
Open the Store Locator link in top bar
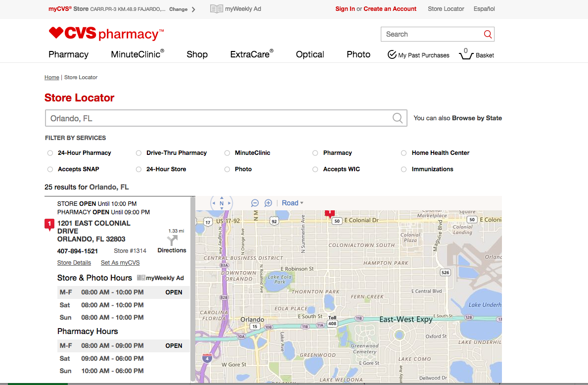click(446, 8)
